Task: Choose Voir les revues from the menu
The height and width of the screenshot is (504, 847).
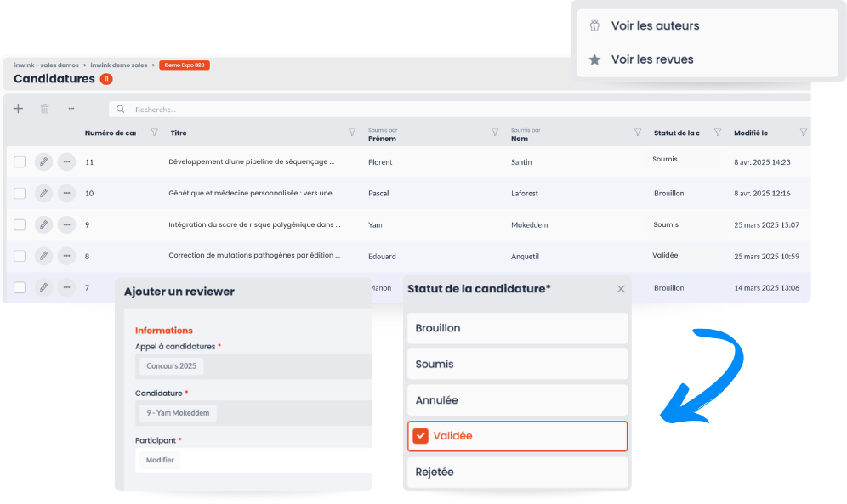Action: coord(651,59)
